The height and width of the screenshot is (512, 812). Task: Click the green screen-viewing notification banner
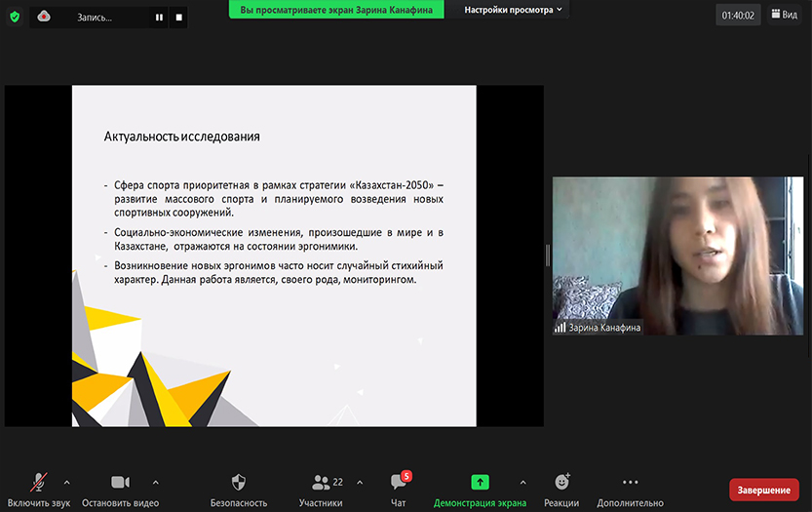[336, 10]
